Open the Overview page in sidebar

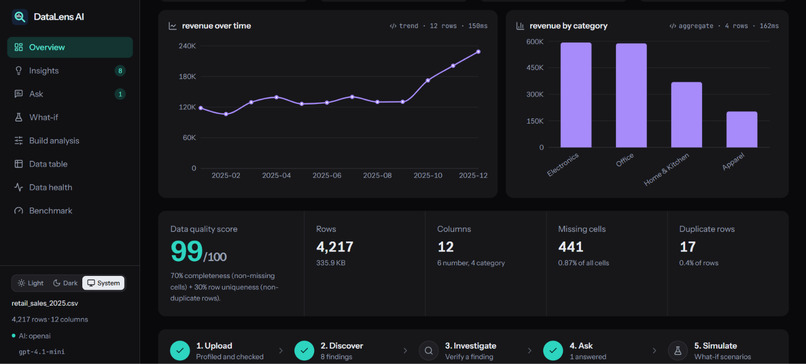point(70,47)
